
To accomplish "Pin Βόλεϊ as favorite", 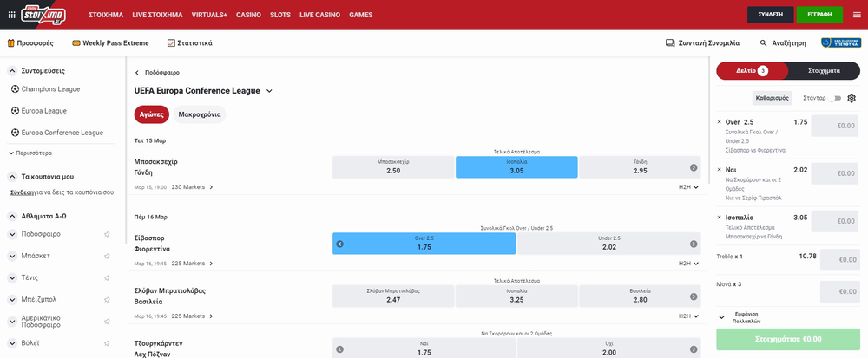I will [x=107, y=343].
